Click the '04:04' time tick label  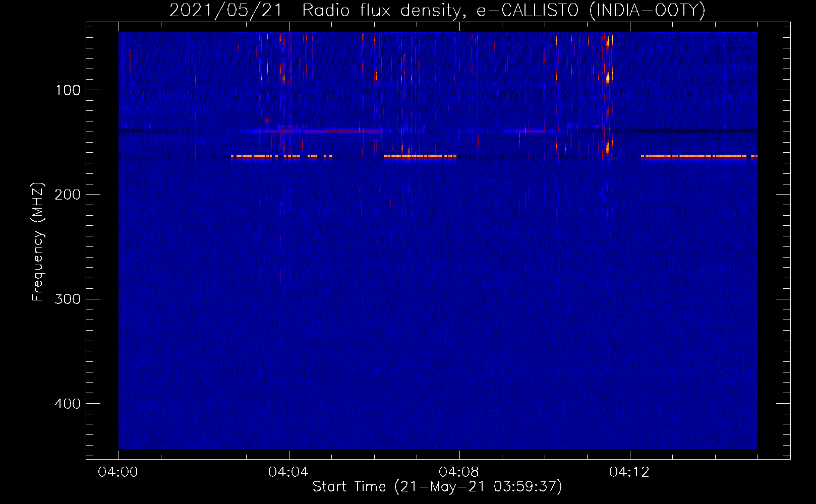click(x=288, y=472)
